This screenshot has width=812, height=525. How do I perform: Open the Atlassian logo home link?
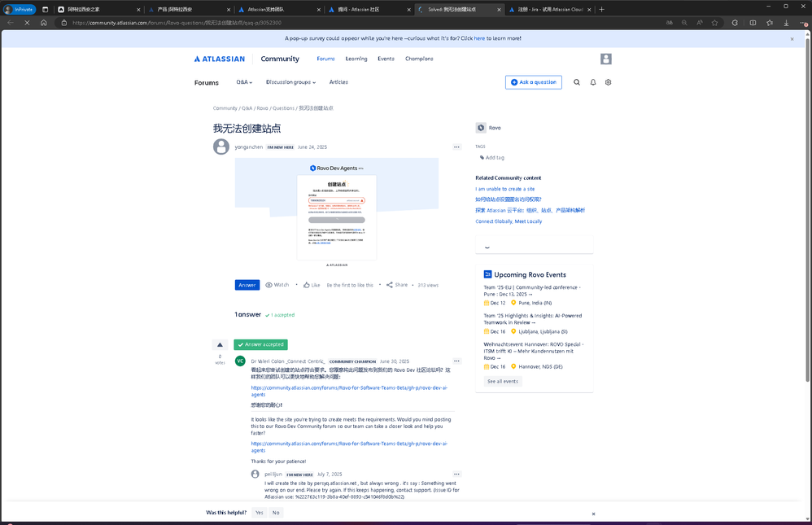(220, 59)
